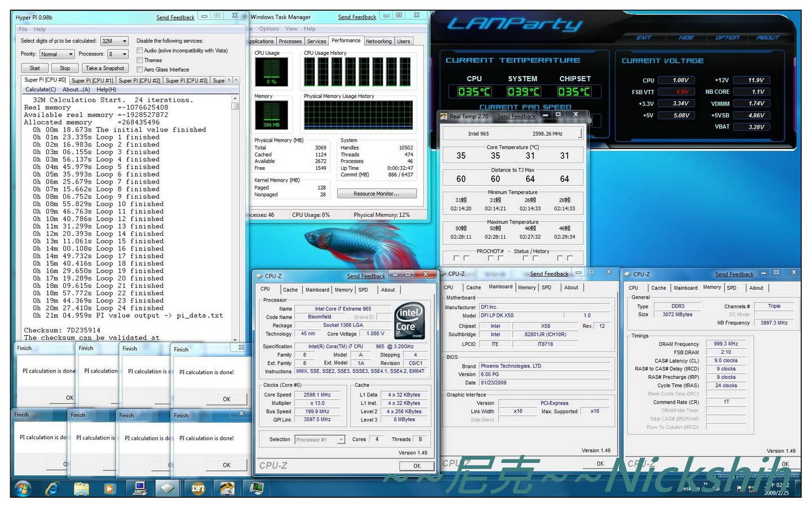
Task: Open the Windows Start orb
Action: pyautogui.click(x=23, y=488)
